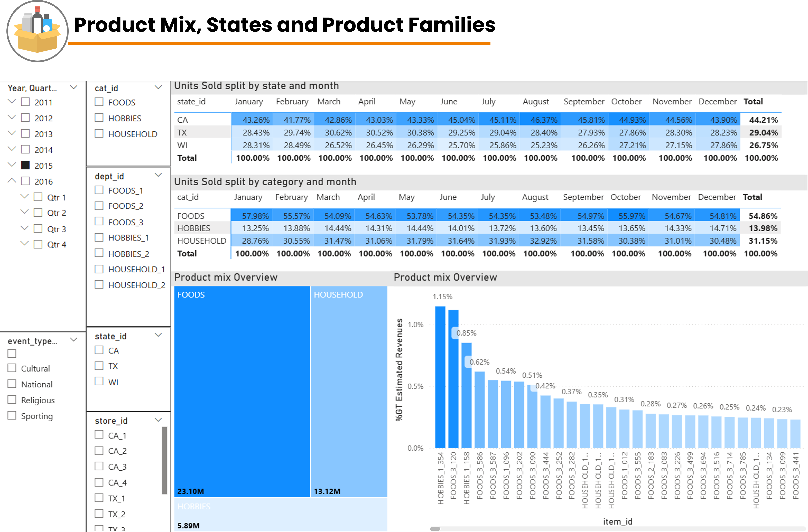Check the CA_3 store checkbox
This screenshot has width=808, height=532.
click(99, 466)
